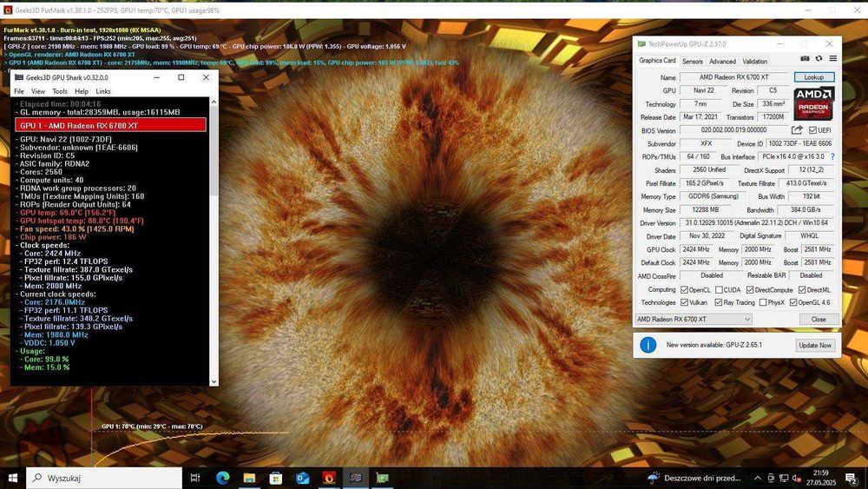
Task: Switch to FurMark via its taskbar icon
Action: (x=329, y=478)
